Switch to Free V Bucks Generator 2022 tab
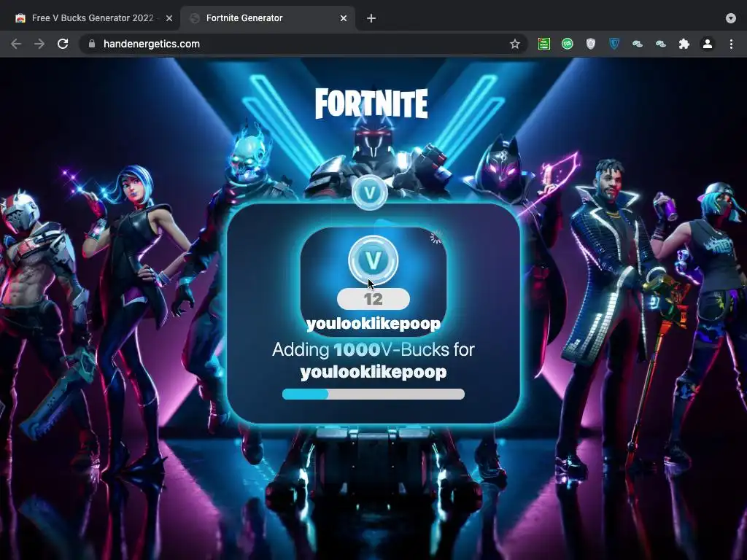The height and width of the screenshot is (560, 747). (x=93, y=18)
